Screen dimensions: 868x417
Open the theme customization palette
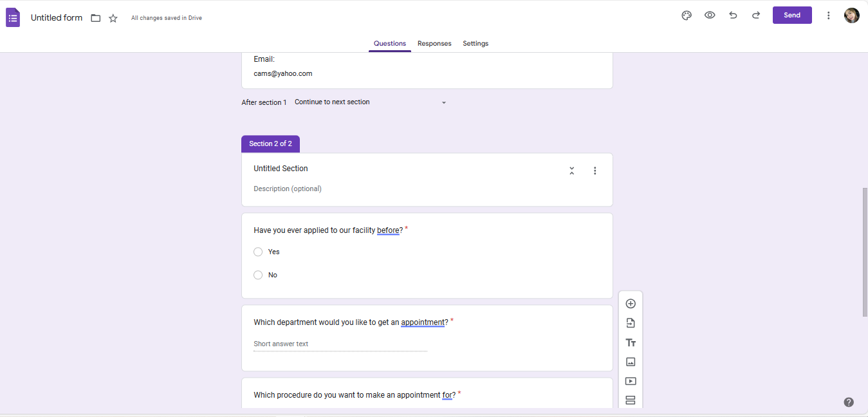(x=687, y=15)
